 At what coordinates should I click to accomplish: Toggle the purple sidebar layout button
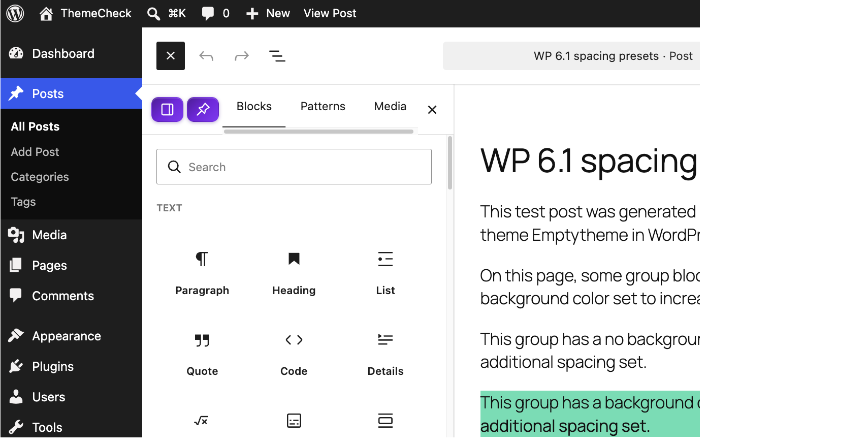coord(167,109)
